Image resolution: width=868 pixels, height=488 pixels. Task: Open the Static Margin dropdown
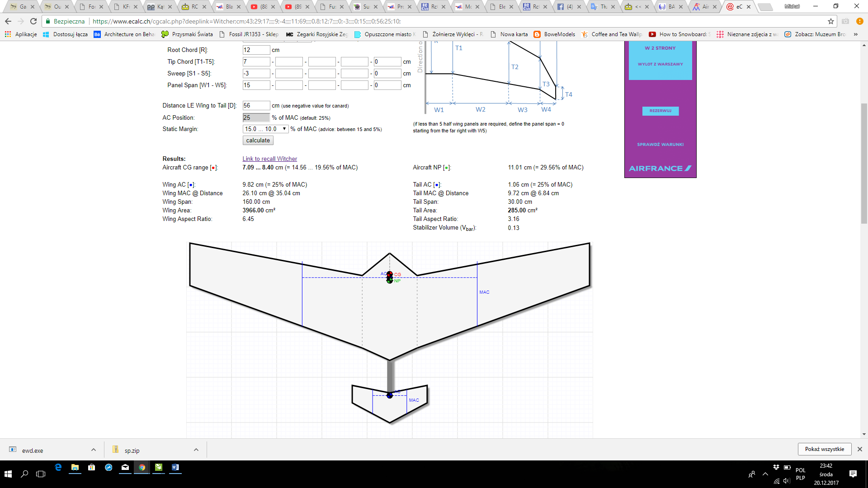coord(265,129)
